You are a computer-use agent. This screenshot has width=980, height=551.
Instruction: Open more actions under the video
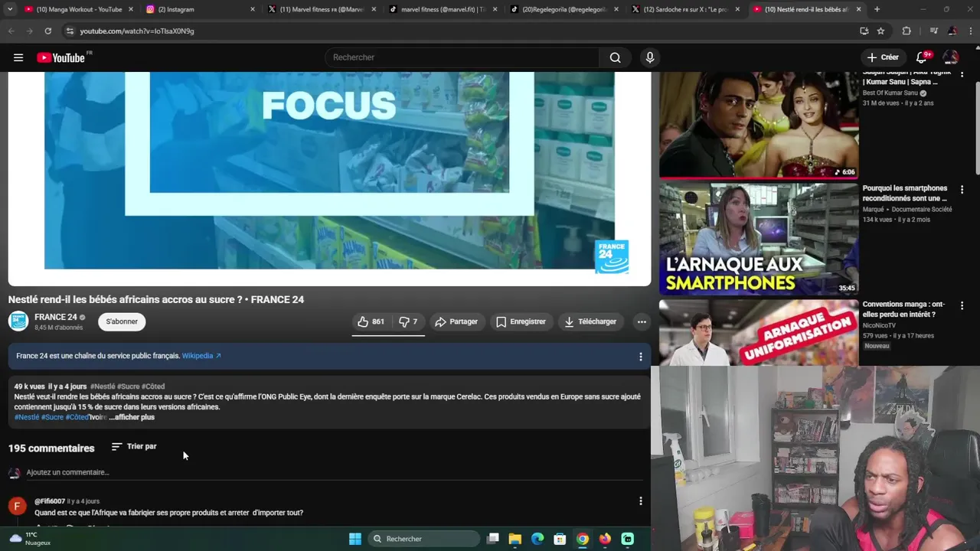tap(642, 322)
